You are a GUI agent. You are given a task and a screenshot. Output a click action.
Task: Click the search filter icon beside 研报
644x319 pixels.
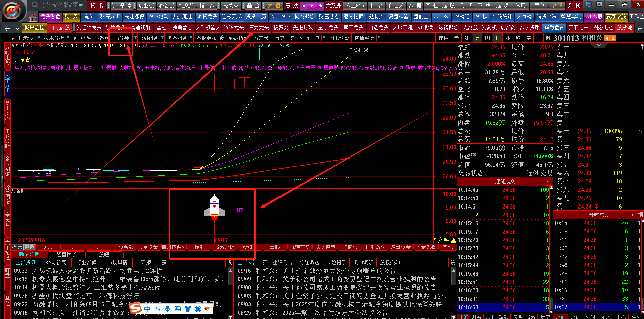coord(164,263)
